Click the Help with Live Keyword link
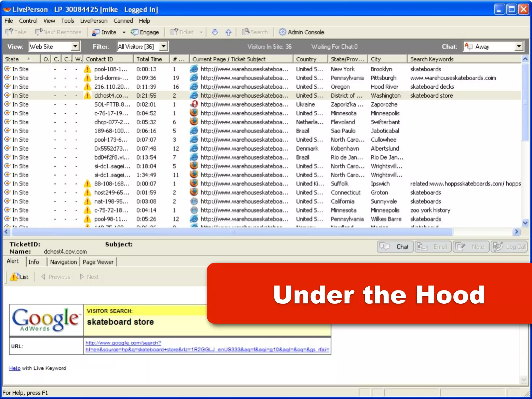532x399 pixels. [x=15, y=368]
